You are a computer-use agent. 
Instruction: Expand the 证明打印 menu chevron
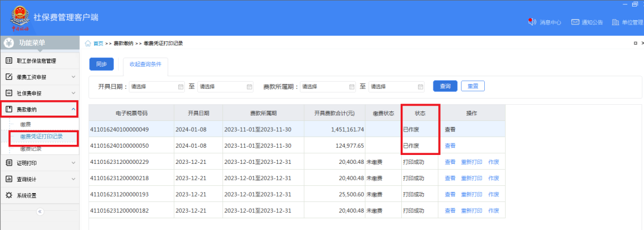tap(73, 163)
